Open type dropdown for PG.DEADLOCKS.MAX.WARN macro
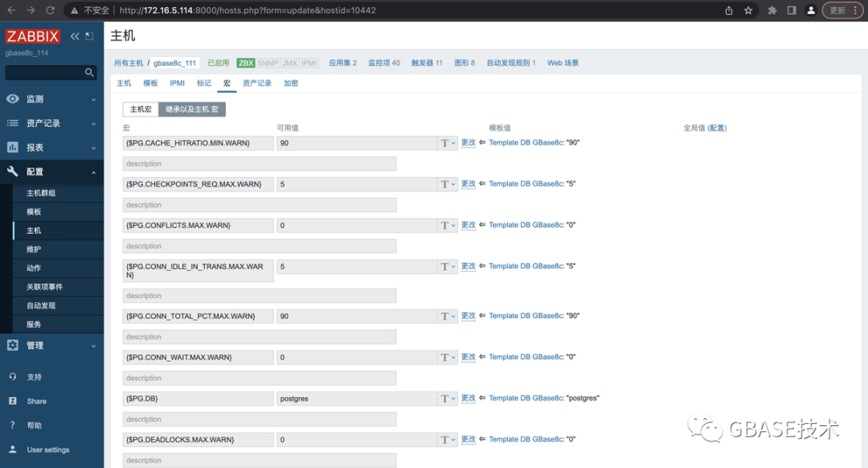 click(x=448, y=440)
